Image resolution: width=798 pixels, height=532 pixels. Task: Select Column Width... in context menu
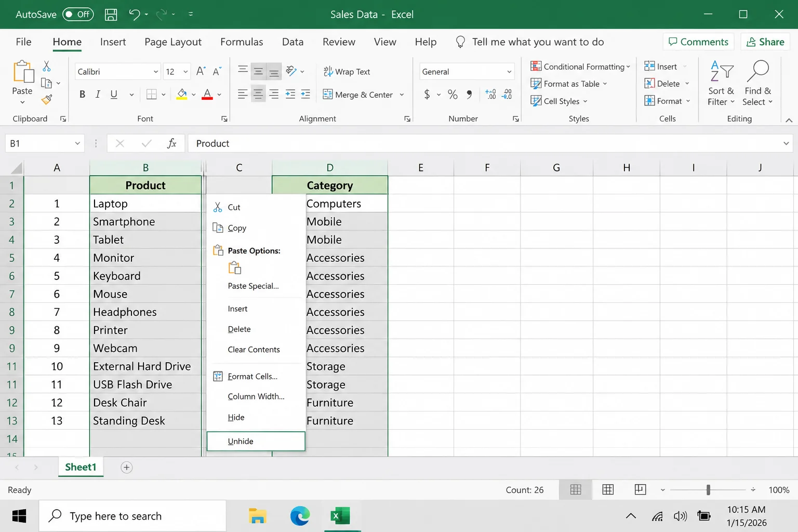[x=256, y=396]
